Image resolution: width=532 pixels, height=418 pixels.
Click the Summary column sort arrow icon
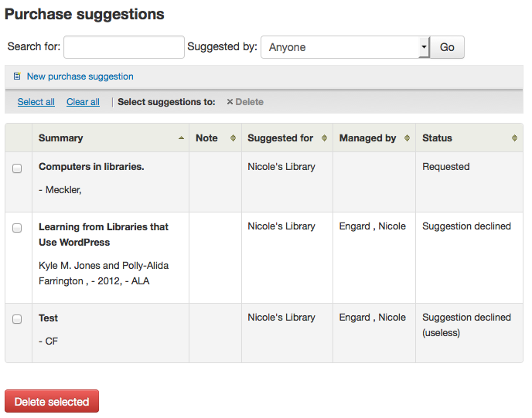click(181, 138)
